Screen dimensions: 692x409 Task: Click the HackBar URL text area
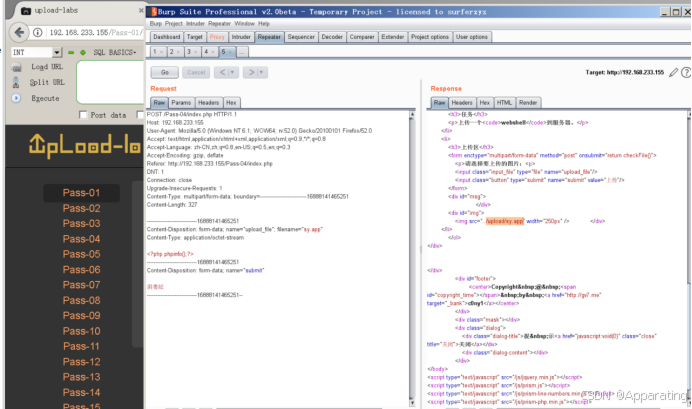click(110, 83)
